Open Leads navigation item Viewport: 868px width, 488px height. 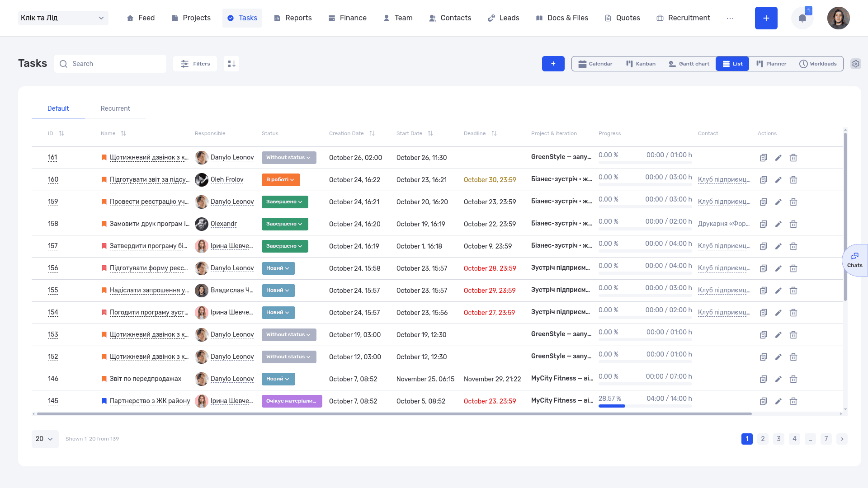pos(503,18)
